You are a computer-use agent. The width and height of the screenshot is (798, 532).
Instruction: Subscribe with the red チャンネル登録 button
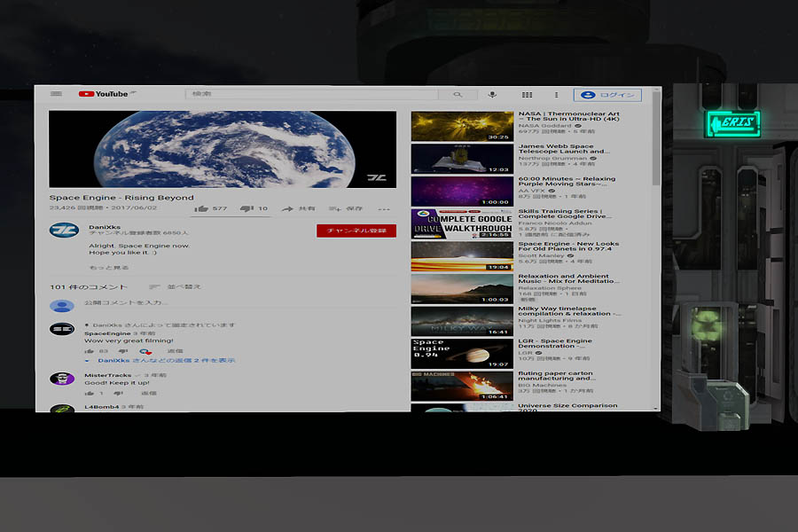coord(356,231)
